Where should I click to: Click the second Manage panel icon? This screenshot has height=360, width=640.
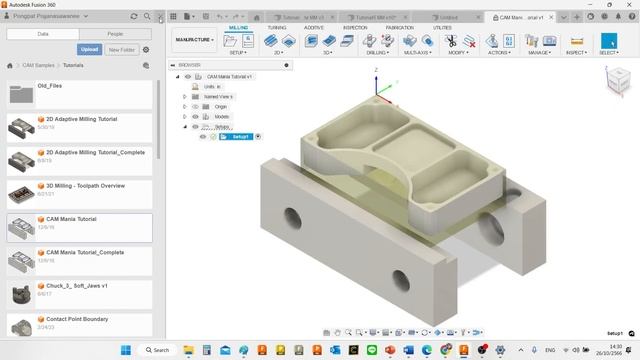549,41
